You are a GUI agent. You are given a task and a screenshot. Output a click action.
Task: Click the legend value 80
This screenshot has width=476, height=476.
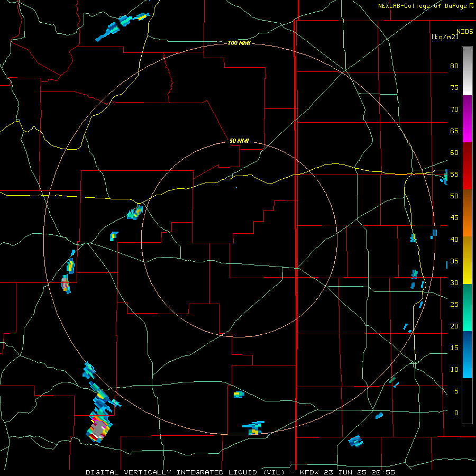coord(454,66)
